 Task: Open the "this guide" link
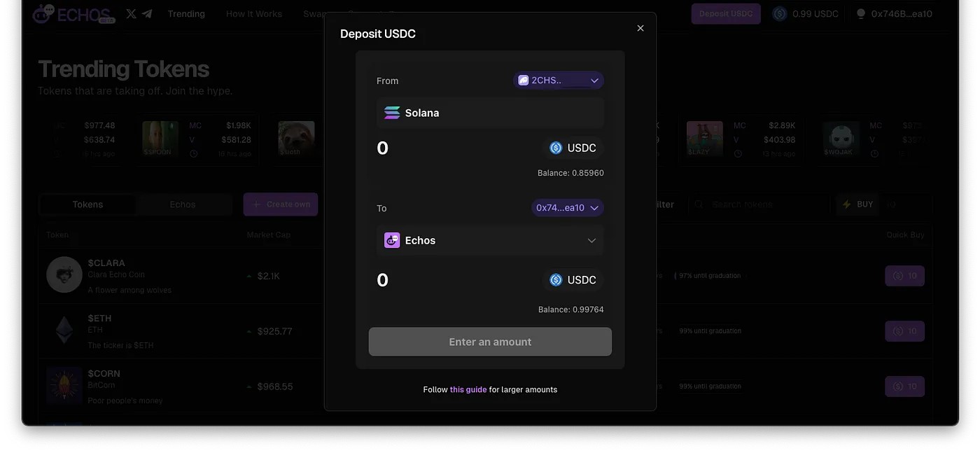point(468,389)
